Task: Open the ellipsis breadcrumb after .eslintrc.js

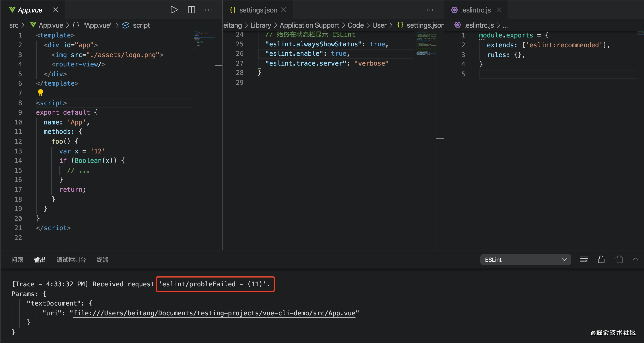Action: (505, 25)
